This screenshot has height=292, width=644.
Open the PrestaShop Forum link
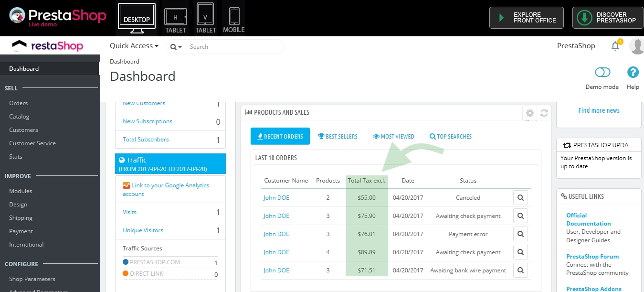point(592,257)
